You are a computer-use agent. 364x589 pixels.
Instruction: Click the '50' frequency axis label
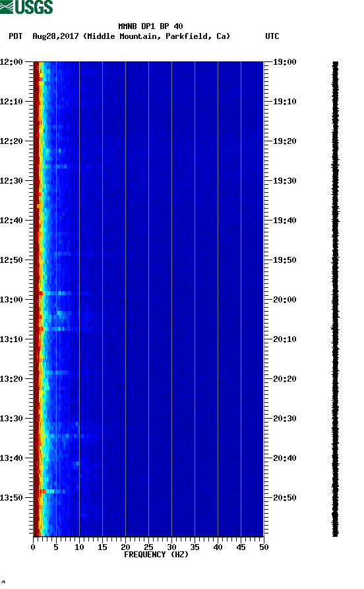point(264,547)
